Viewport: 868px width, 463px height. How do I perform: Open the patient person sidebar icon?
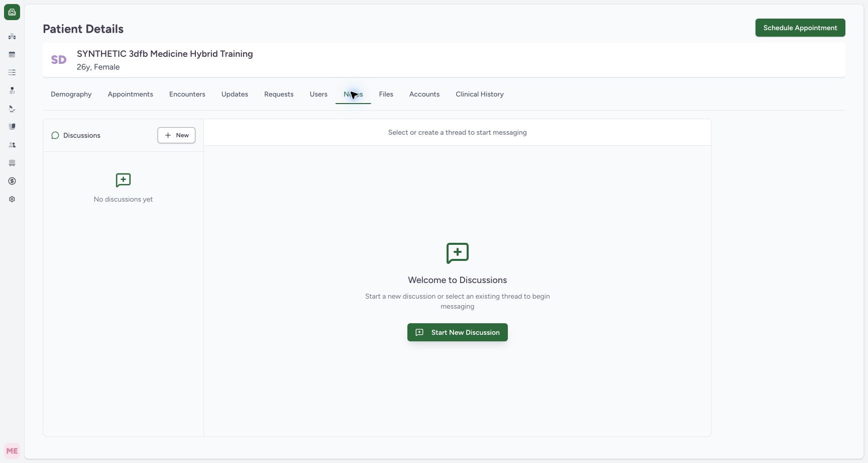[x=12, y=90]
